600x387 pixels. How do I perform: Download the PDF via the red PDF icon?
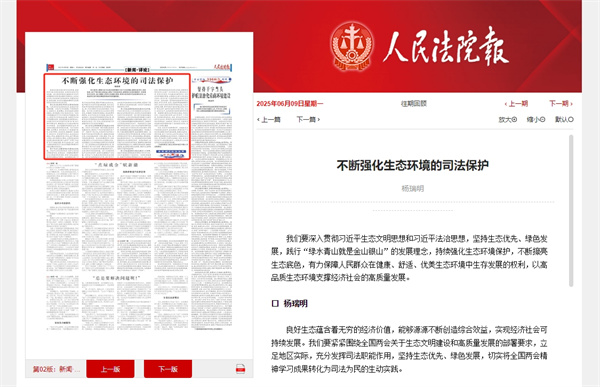240,369
